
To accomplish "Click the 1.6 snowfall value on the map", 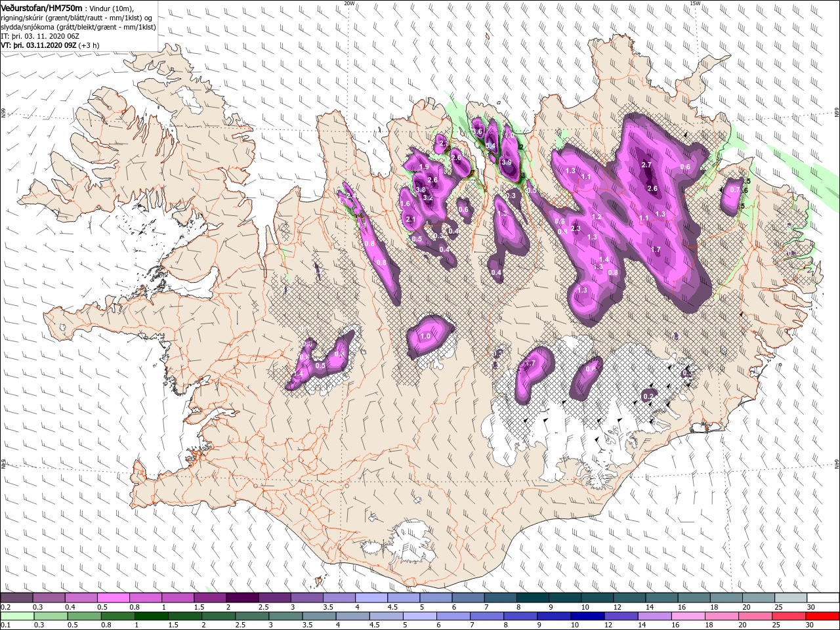I will (x=406, y=204).
